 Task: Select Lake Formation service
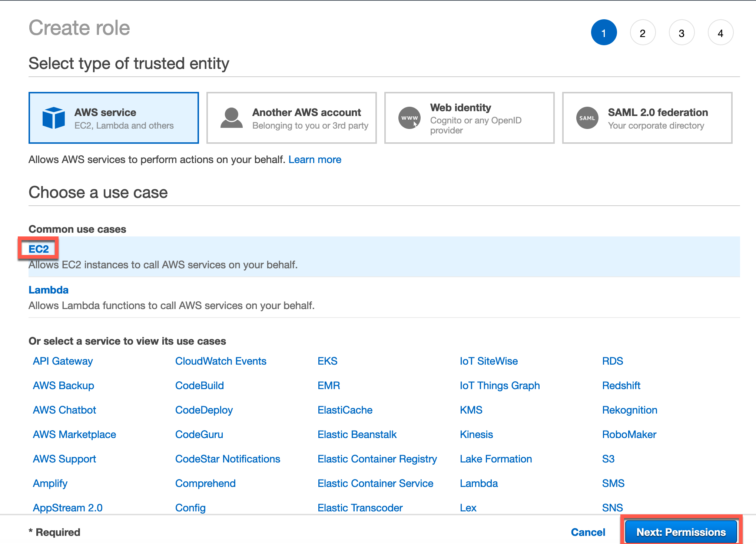pos(496,459)
